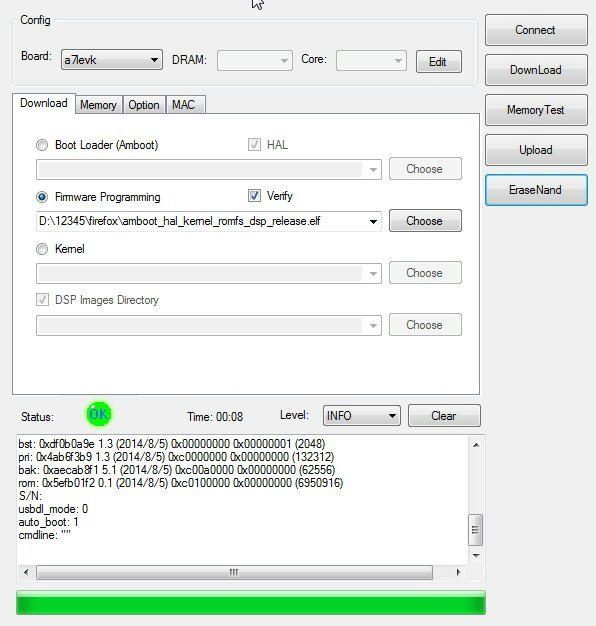Toggle the Verify checkbox
Viewport: 596px width, 626px height.
pyautogui.click(x=254, y=196)
